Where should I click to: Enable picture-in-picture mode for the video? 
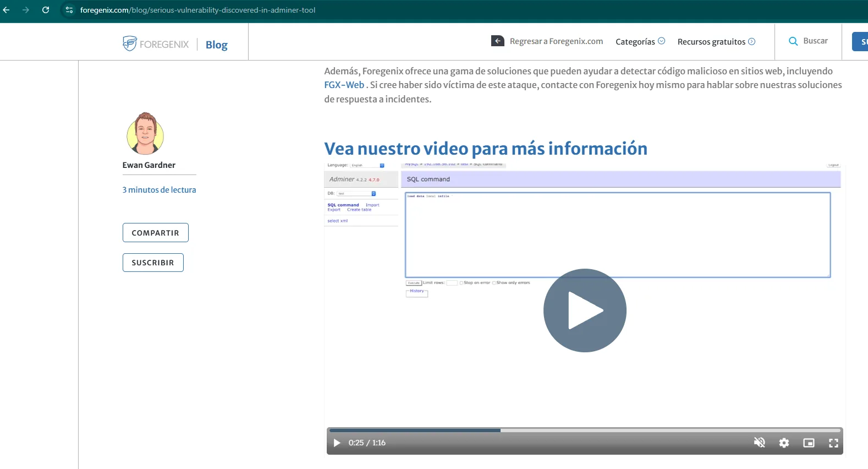[x=809, y=443]
